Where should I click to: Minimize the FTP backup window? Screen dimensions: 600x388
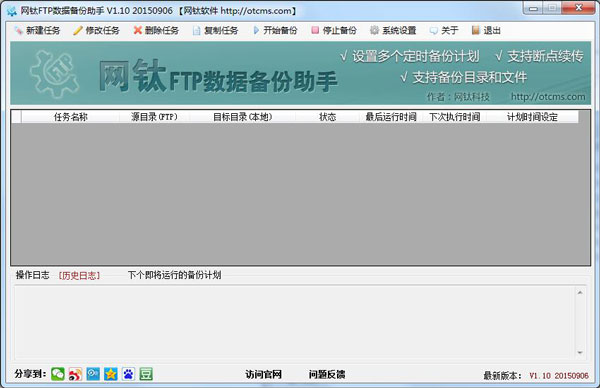(x=533, y=8)
